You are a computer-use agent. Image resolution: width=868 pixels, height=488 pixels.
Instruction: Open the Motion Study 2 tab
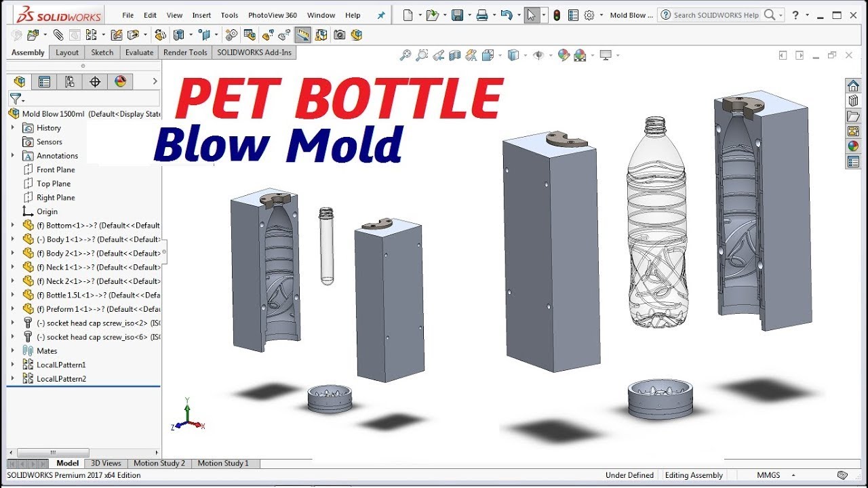click(x=159, y=464)
